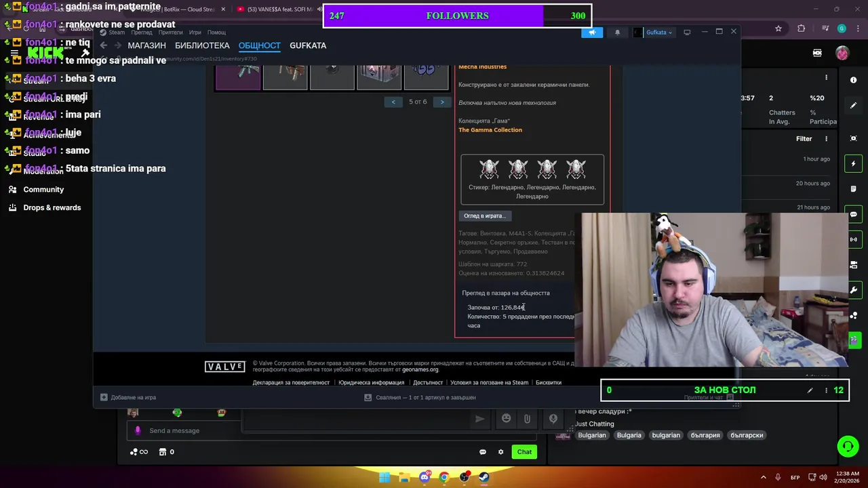The width and height of the screenshot is (868, 488).
Task: Click the Bulgaria stream tag
Action: (x=629, y=435)
